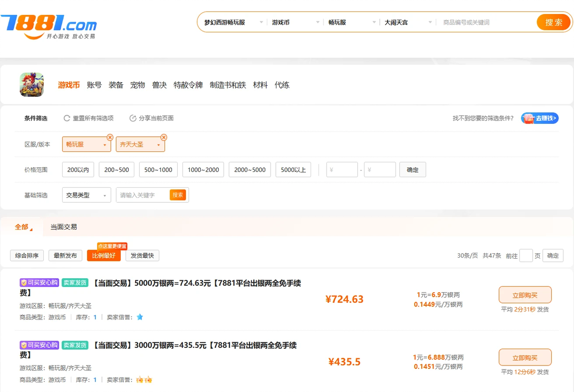Click the maximum price input field
Image resolution: width=574 pixels, height=392 pixels.
click(x=380, y=170)
